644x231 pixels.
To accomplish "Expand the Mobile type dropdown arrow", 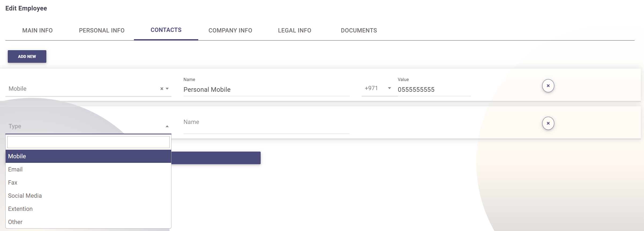I will (167, 89).
